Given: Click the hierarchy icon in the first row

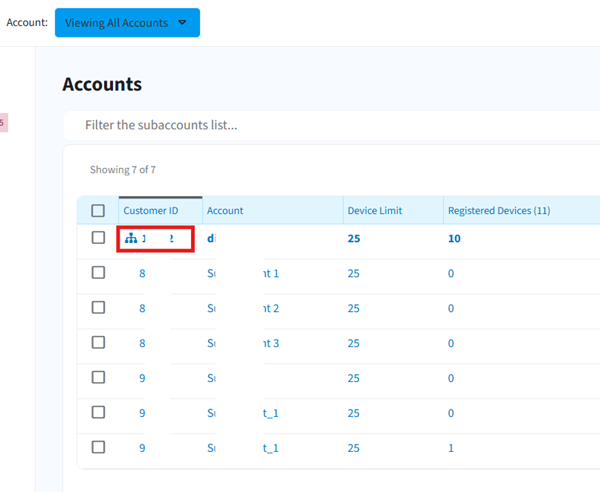Looking at the screenshot, I should (131, 239).
